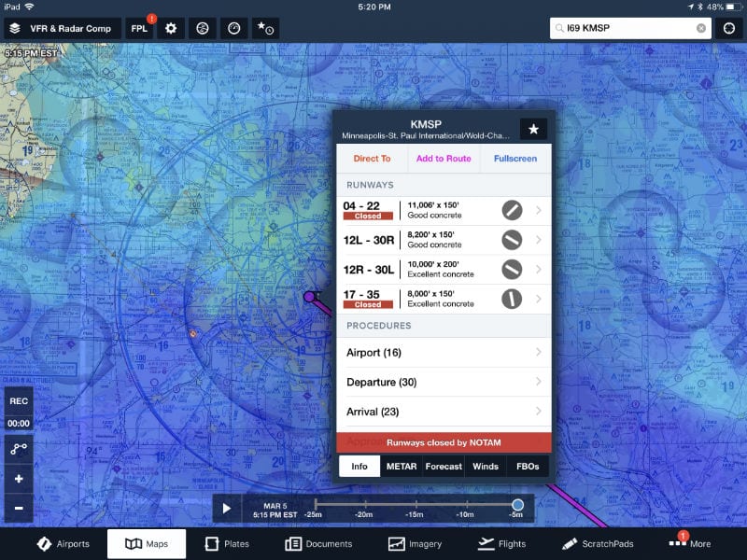The width and height of the screenshot is (747, 560).
Task: Open airport info Fullscreen
Action: (x=515, y=159)
